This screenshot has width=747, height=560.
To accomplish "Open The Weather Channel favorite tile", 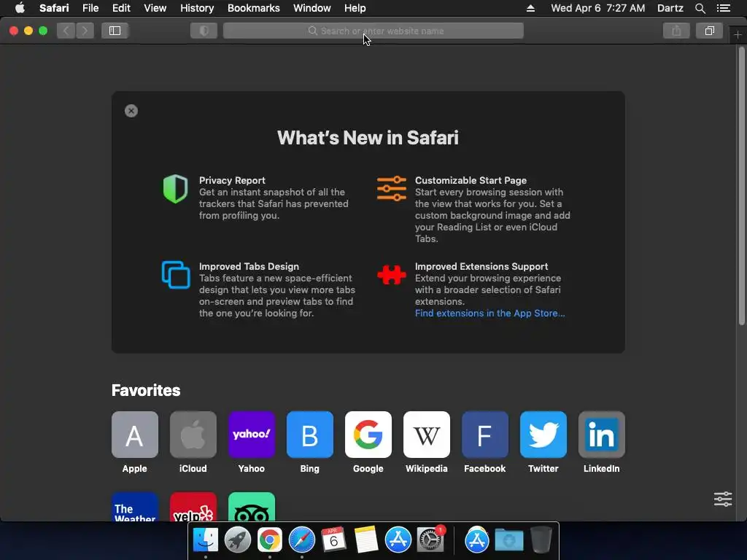I will [135, 507].
